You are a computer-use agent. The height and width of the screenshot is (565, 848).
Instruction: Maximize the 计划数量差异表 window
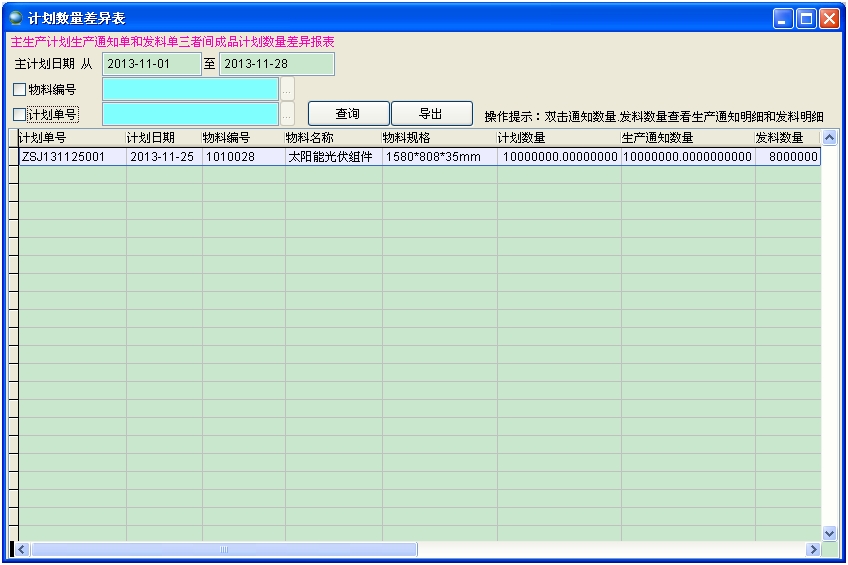(x=806, y=18)
